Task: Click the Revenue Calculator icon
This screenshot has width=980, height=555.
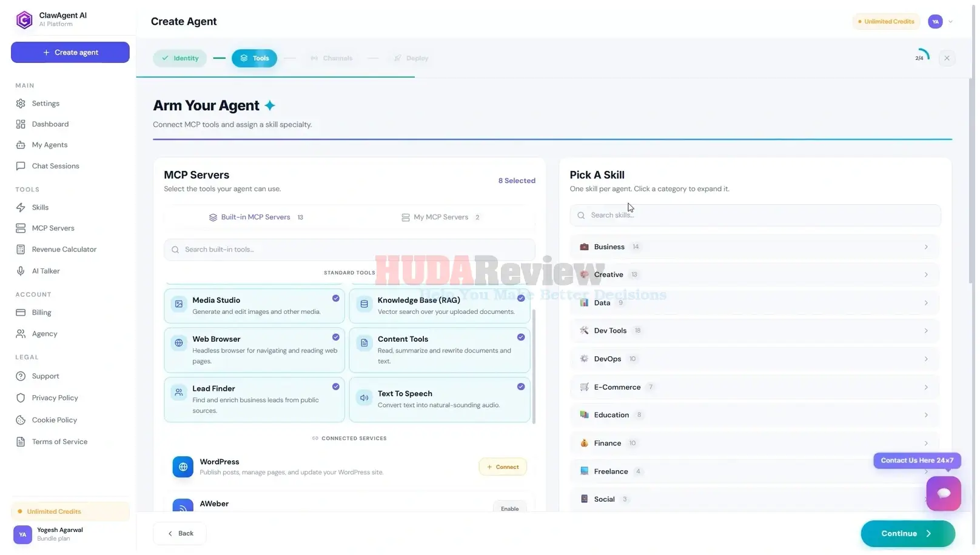Action: pyautogui.click(x=21, y=250)
